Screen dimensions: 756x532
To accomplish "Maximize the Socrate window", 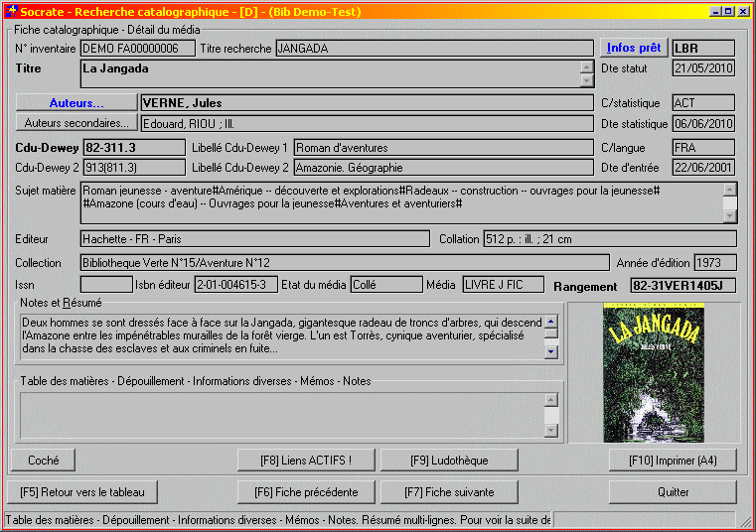I will click(x=728, y=11).
